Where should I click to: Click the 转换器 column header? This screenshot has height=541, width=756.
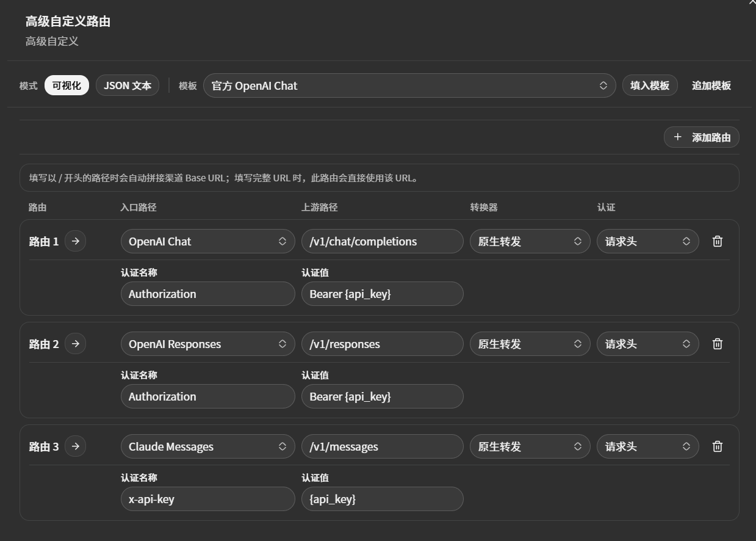[484, 208]
